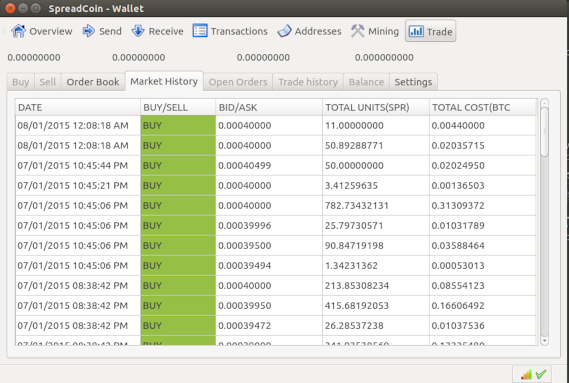
Task: Click the 0.02035715 total cost cell
Action: [x=483, y=146]
